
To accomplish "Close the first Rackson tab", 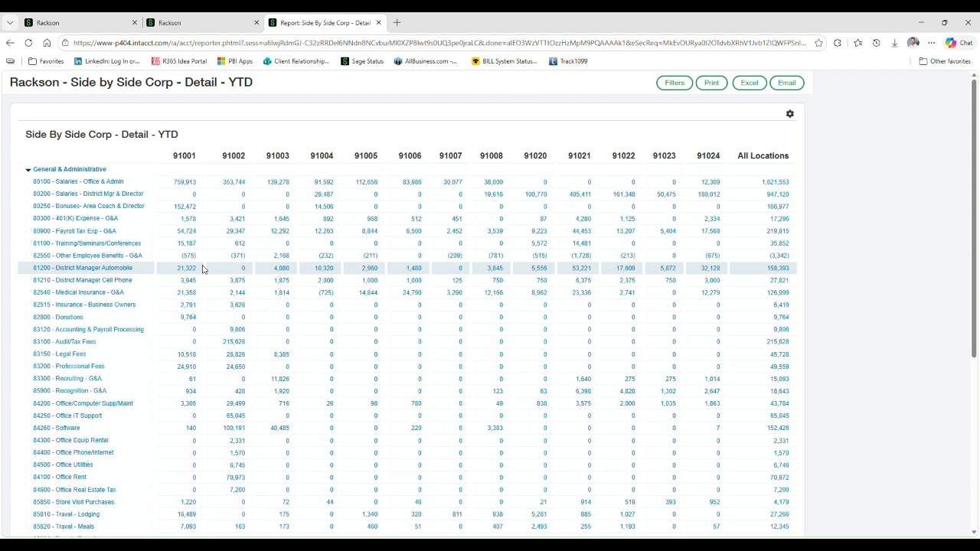I will pyautogui.click(x=135, y=23).
